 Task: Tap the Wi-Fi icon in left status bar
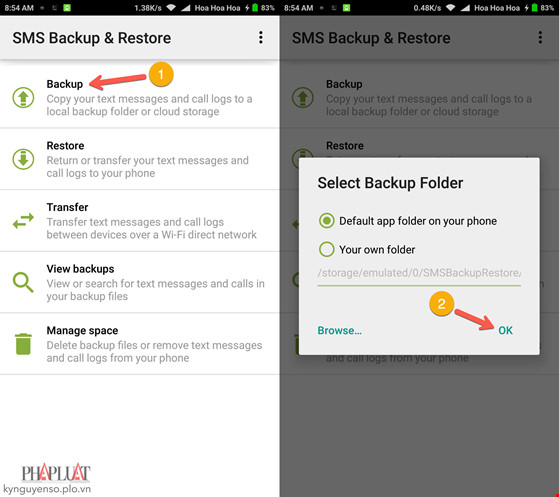coord(171,7)
